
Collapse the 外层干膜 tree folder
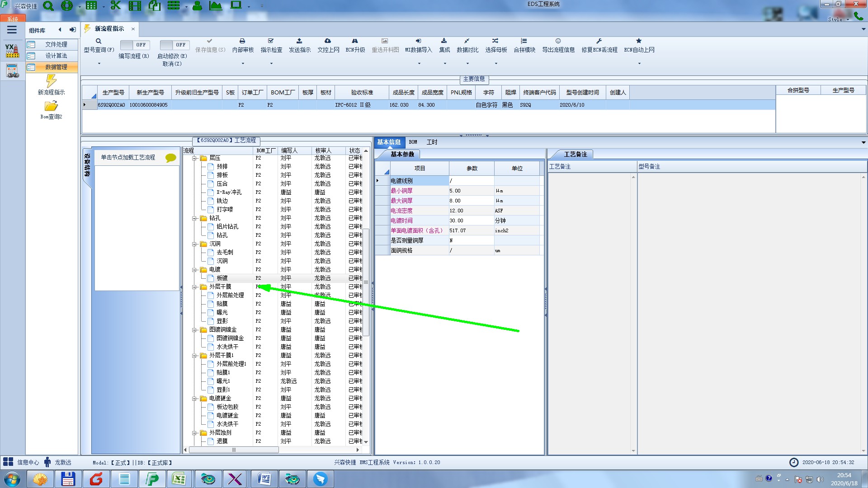point(194,287)
